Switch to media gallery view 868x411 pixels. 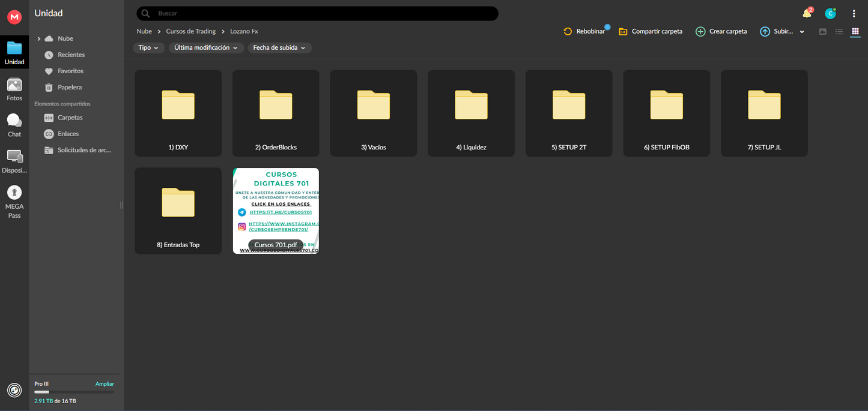pyautogui.click(x=823, y=32)
